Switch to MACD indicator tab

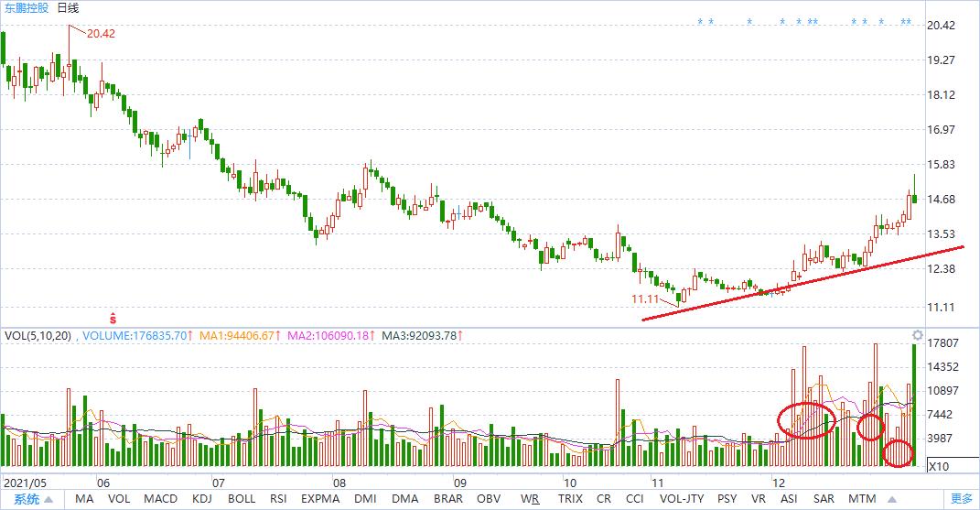[x=161, y=499]
